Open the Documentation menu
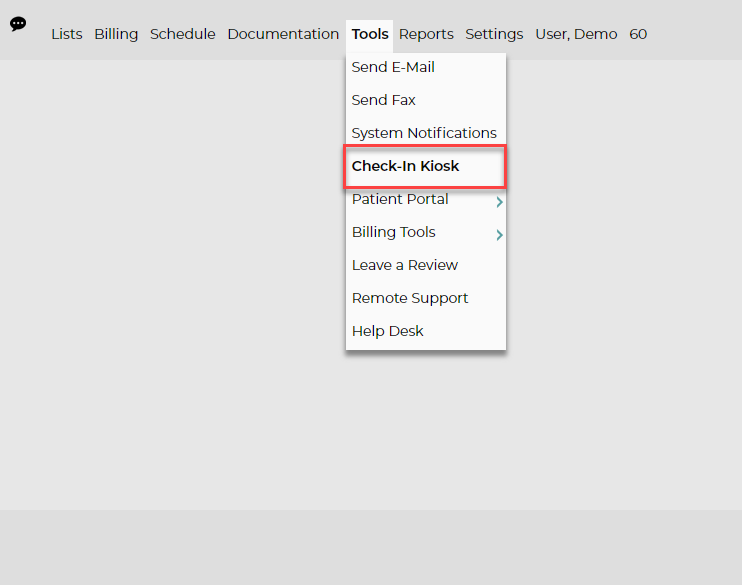 (x=283, y=34)
